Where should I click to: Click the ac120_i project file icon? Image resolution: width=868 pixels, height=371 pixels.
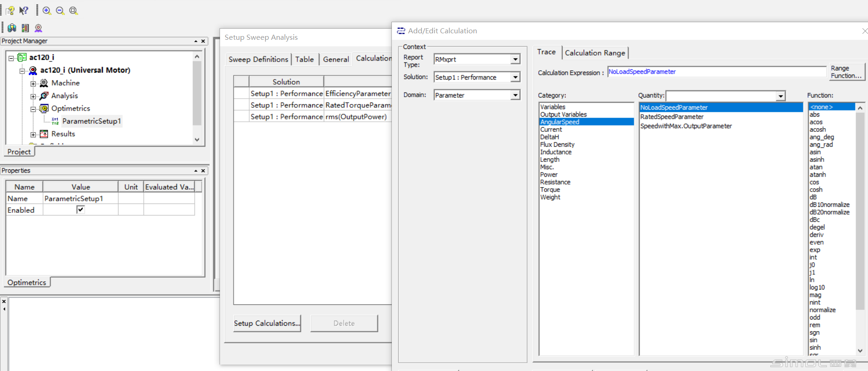click(x=22, y=57)
